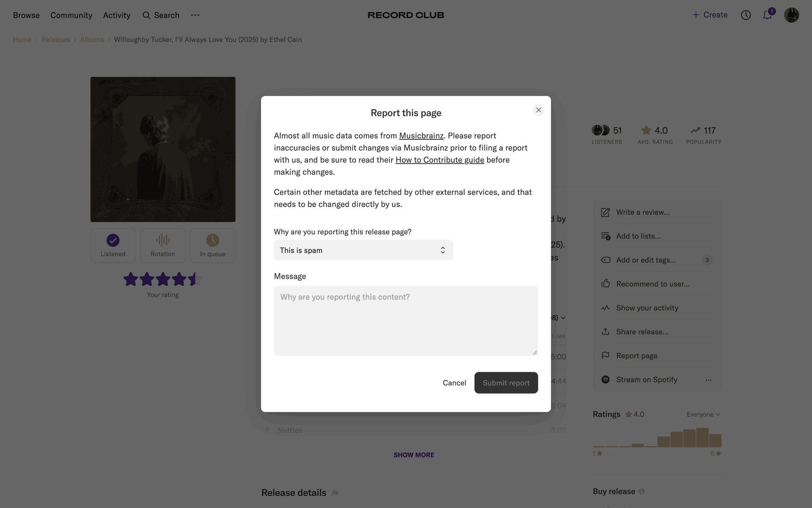Expand the Everyone ratings filter
Screen dimensions: 812x508
point(703,414)
